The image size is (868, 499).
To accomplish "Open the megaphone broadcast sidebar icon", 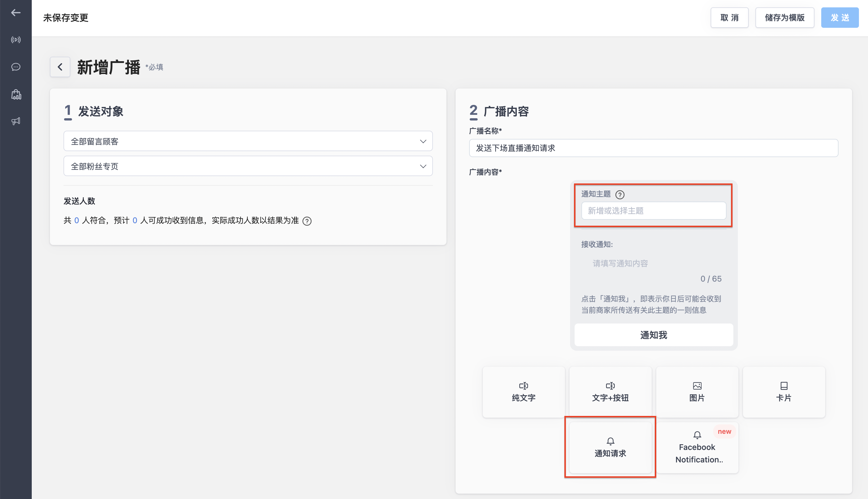I will [x=16, y=121].
